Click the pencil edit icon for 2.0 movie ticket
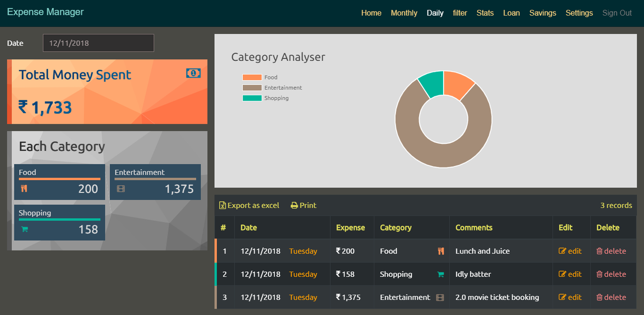The height and width of the screenshot is (315, 644). (x=562, y=297)
